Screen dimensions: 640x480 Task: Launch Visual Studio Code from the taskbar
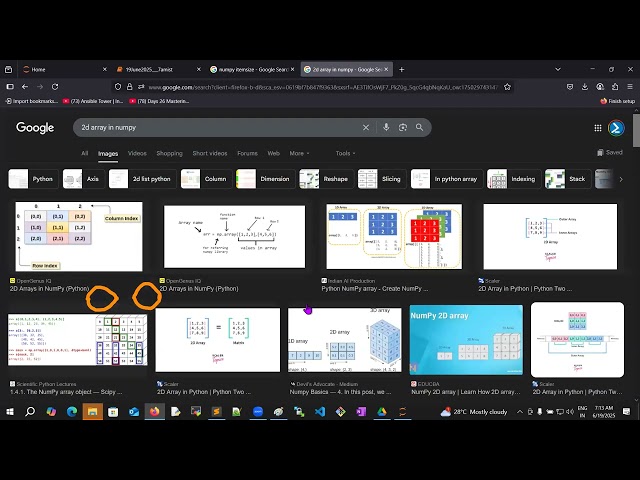click(x=319, y=412)
